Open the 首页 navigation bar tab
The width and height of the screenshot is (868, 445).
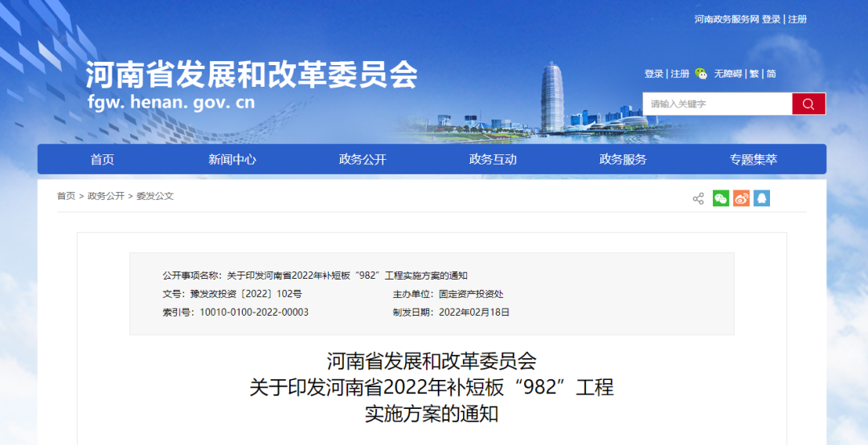[102, 159]
